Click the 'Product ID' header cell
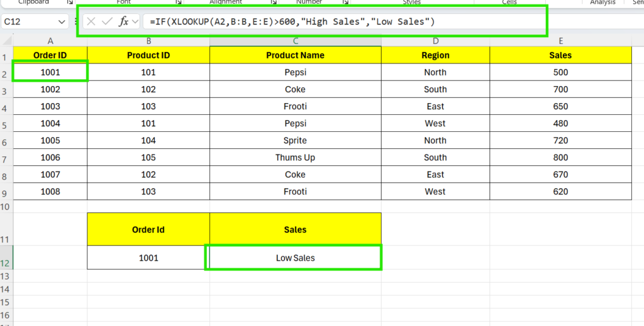The height and width of the screenshot is (326, 644). click(x=148, y=55)
